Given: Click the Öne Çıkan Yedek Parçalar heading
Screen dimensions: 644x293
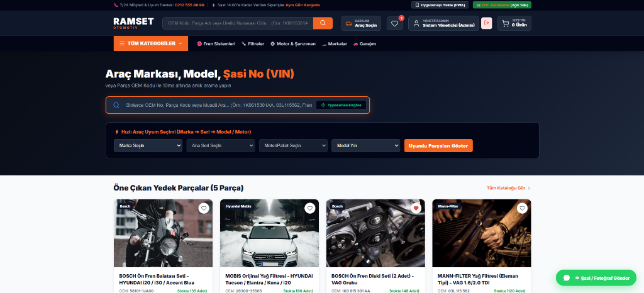Looking at the screenshot, I should [x=178, y=188].
